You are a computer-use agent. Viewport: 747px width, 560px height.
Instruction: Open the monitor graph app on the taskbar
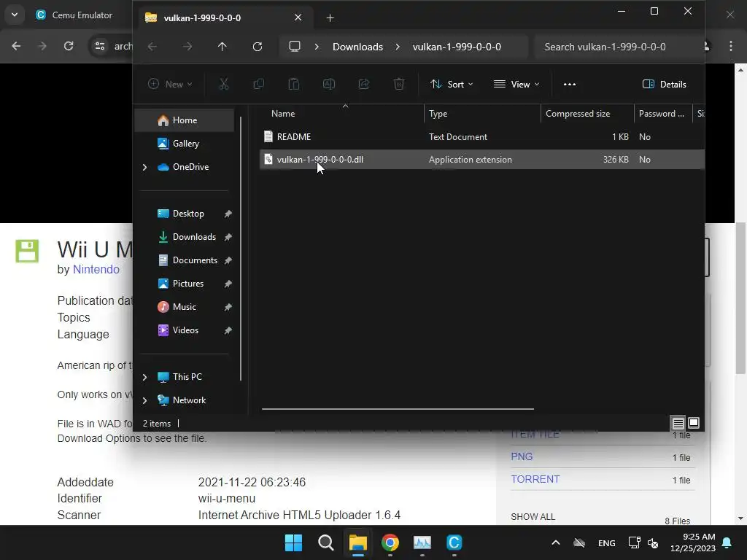(x=422, y=542)
